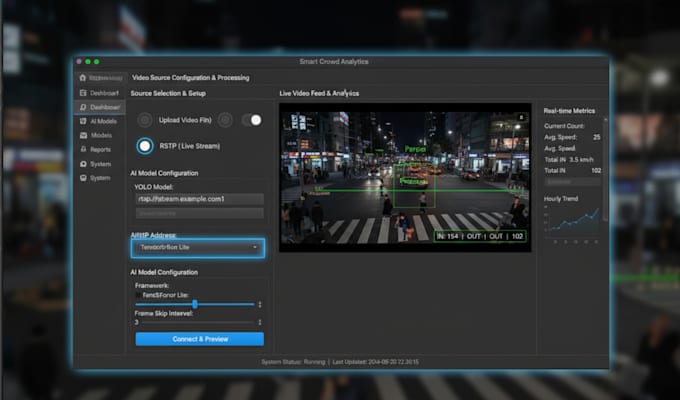Click the Source Selection & Setup heading
Viewport: 680px width, 400px height.
point(168,93)
